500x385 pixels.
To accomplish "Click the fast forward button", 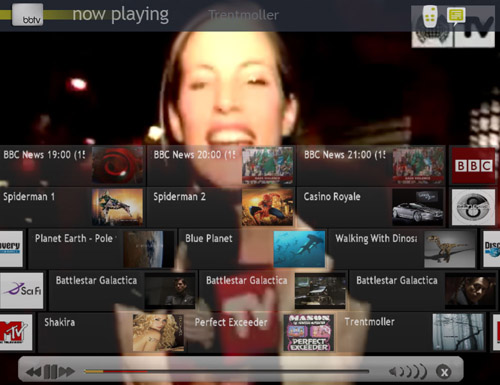I will pos(66,372).
